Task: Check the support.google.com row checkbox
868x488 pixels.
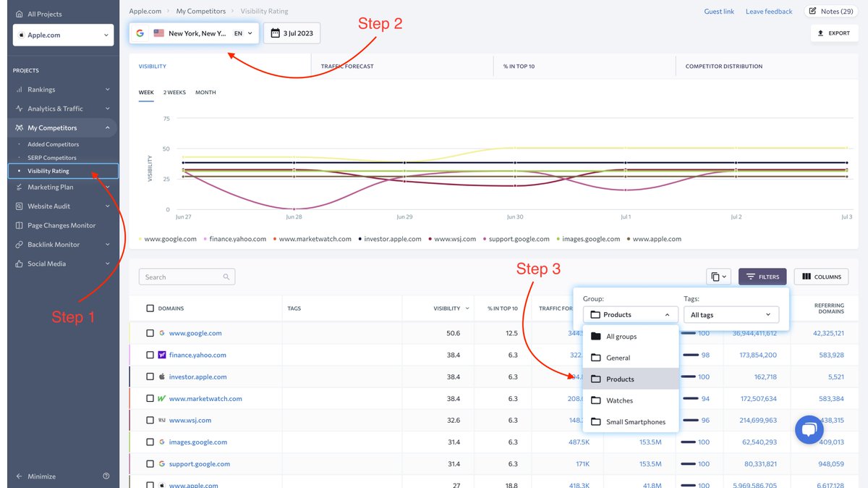Action: (x=150, y=463)
